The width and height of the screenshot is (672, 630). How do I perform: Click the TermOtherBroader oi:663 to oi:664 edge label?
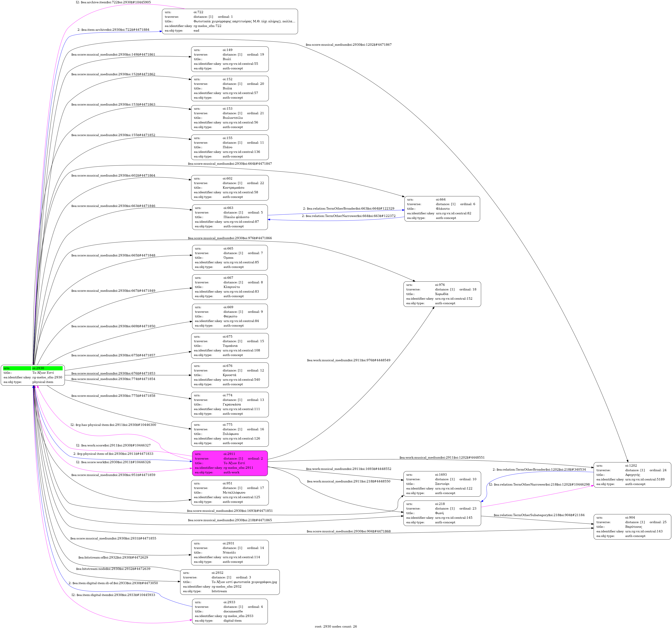click(349, 209)
